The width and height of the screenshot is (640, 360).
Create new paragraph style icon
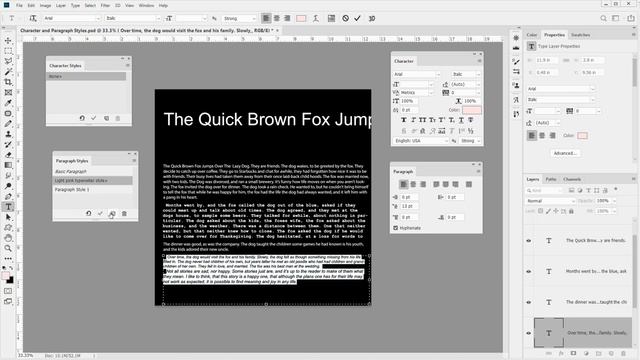tap(112, 213)
